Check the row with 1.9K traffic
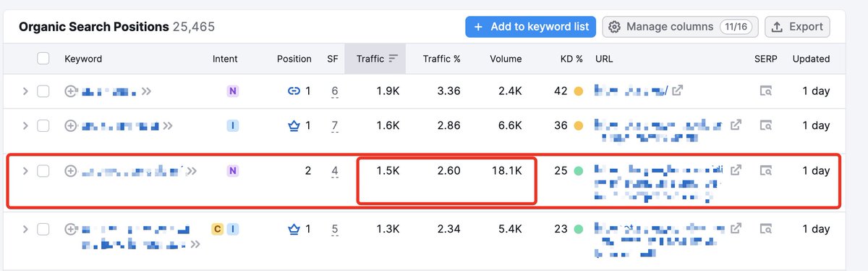Viewport: 868px width, 271px height. point(43,91)
